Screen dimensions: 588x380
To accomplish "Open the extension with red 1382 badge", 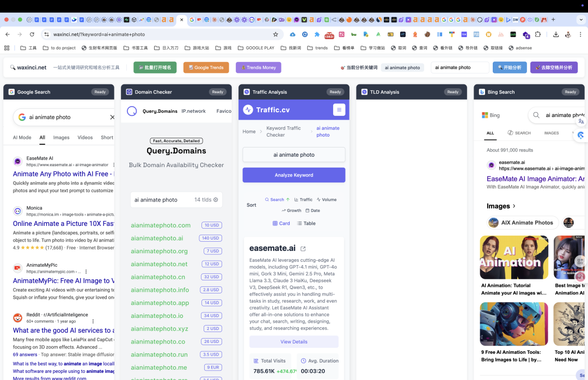I will 329,34.
